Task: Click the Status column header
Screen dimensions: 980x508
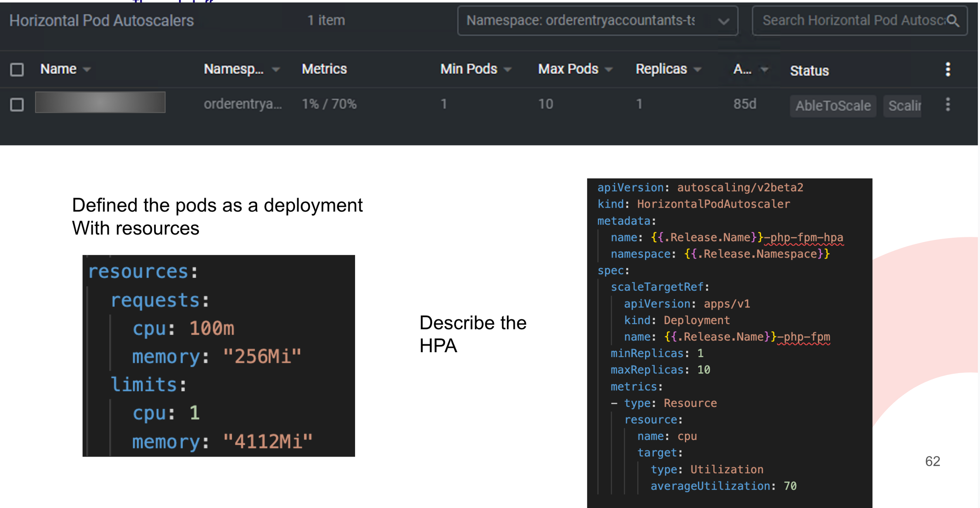Action: tap(809, 71)
